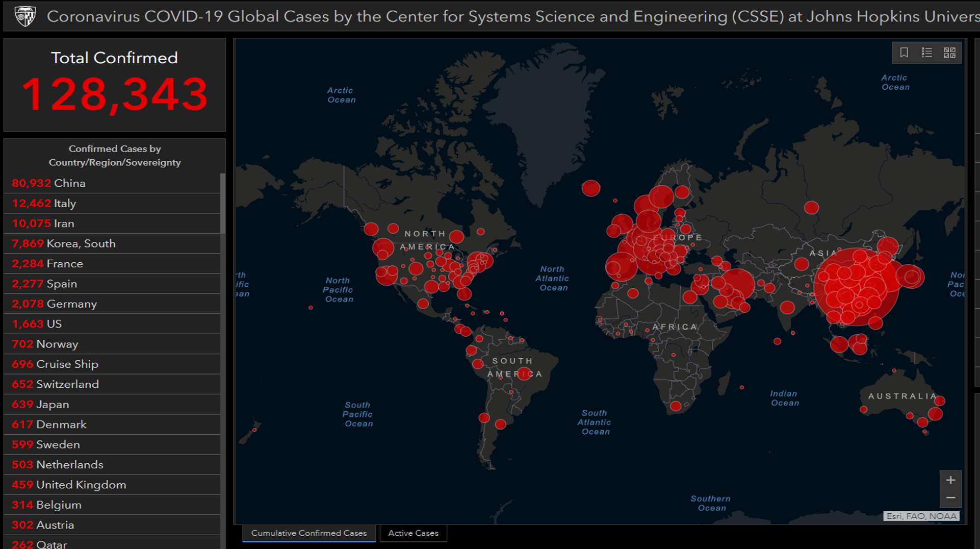This screenshot has height=549, width=980.
Task: Click the large China outbreak circle
Action: click(857, 286)
